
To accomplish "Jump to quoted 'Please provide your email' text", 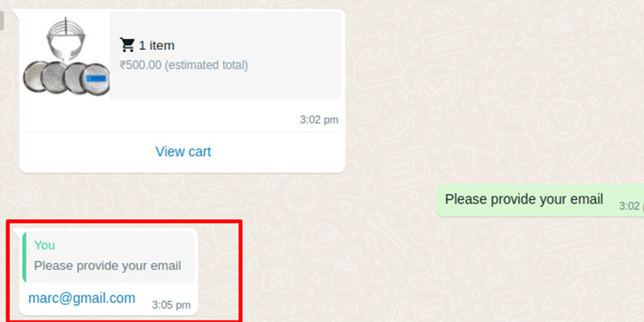I will click(108, 266).
